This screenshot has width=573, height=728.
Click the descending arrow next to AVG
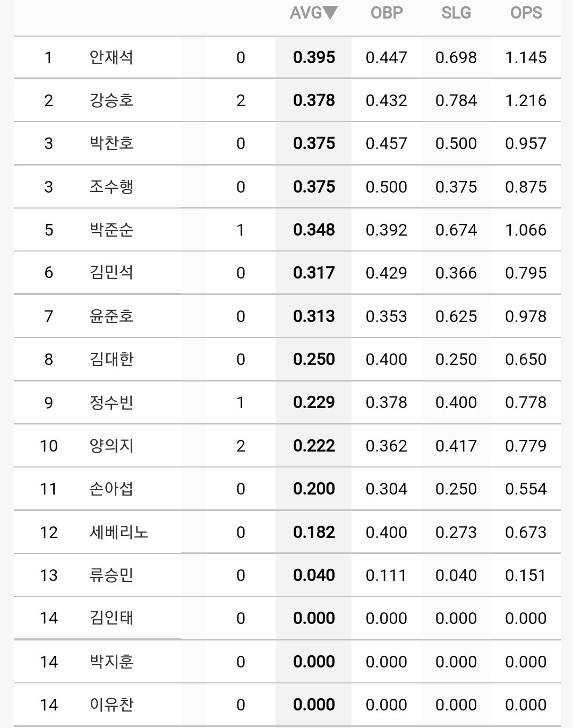330,13
